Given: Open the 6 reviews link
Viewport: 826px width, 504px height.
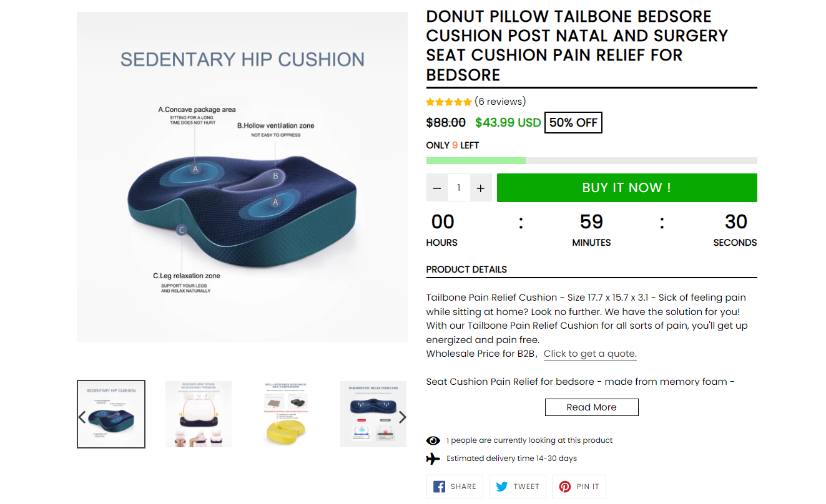Looking at the screenshot, I should [x=500, y=102].
